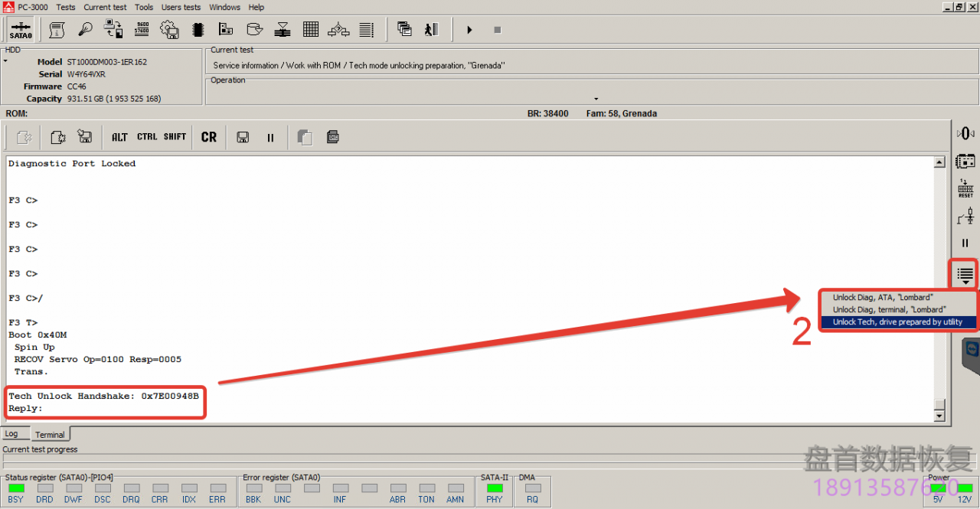The height and width of the screenshot is (509, 980).
Task: Click the RESET icon in right sidebar
Action: (x=965, y=188)
